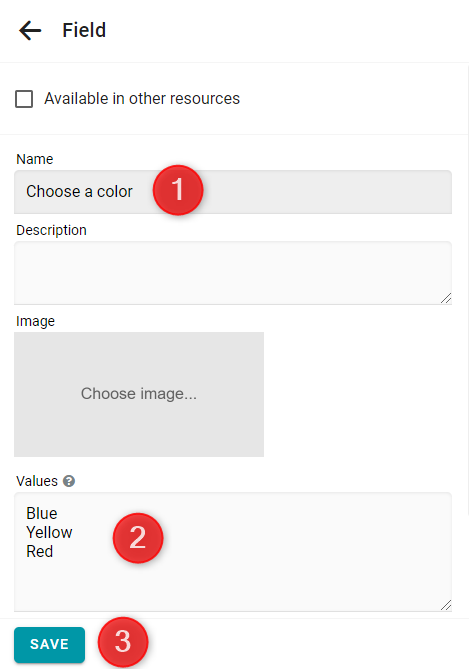Focus the empty Description text area

pyautogui.click(x=233, y=273)
